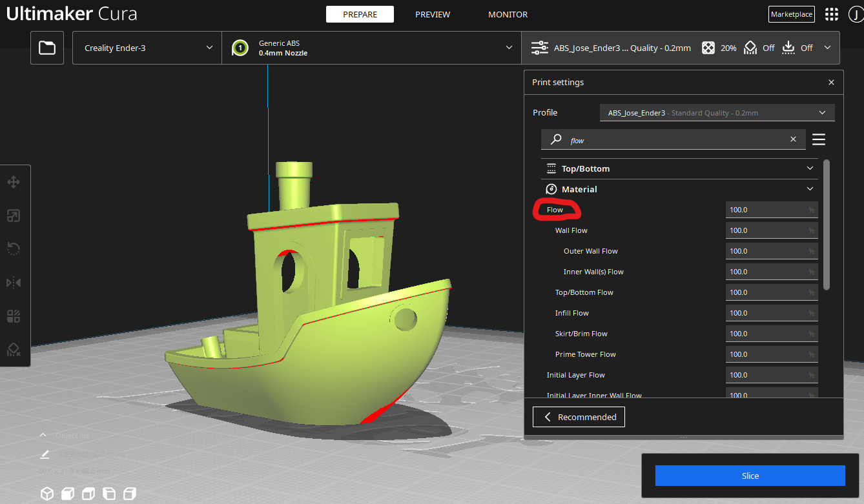Switch to left side view cube icon
Screen dimensions: 864x504
click(109, 494)
